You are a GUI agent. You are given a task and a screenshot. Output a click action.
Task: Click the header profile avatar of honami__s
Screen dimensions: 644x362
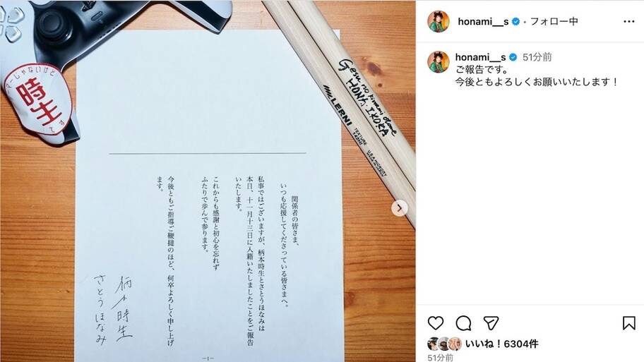click(x=439, y=21)
